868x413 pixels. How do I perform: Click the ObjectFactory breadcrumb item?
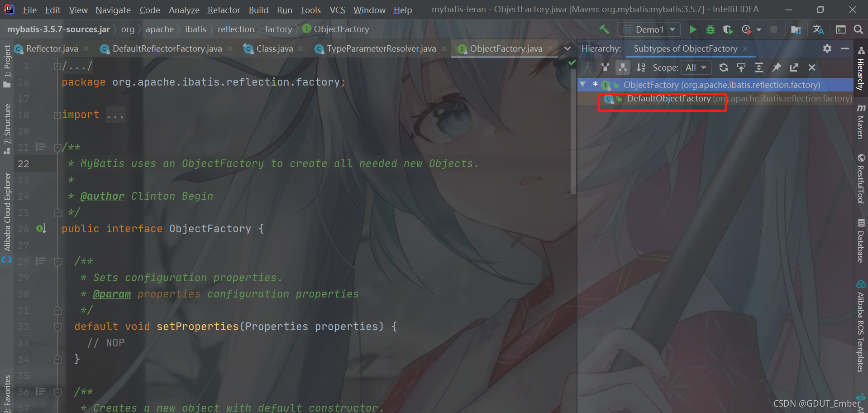pos(335,29)
